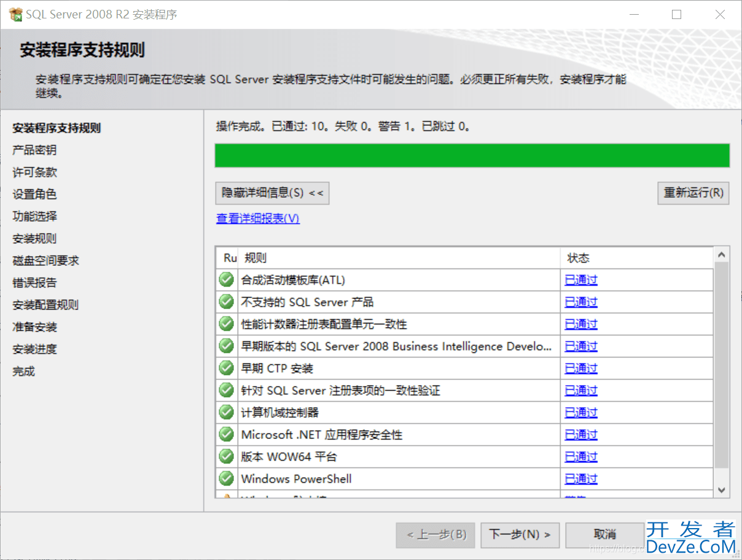742x560 pixels.
Task: Collapse details with 隐藏详细信息(S) button
Action: (273, 193)
